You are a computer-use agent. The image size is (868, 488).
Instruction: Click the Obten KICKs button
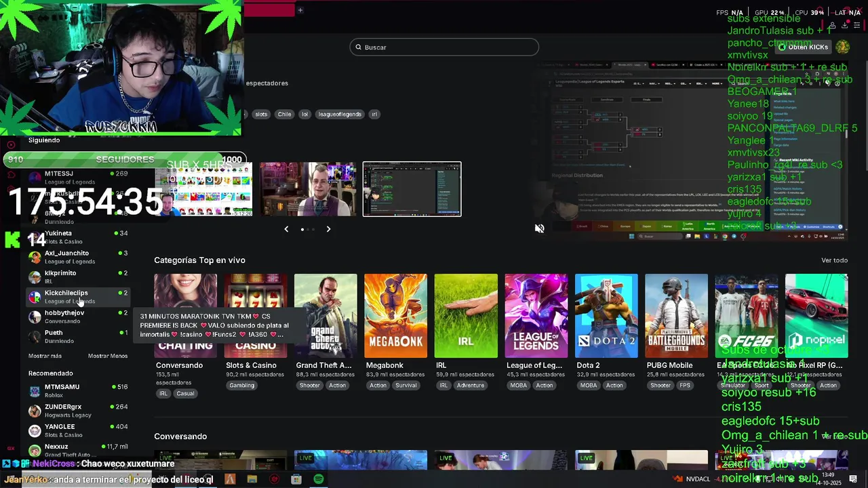804,47
